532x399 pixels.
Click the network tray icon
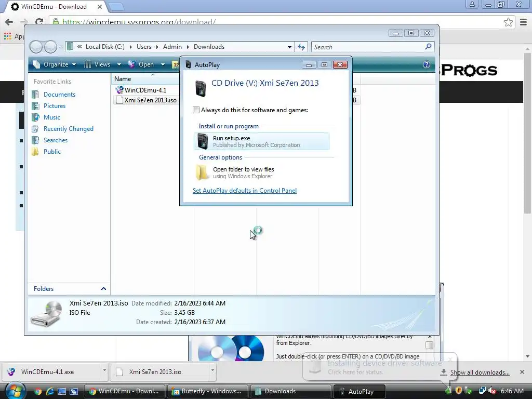click(x=482, y=391)
